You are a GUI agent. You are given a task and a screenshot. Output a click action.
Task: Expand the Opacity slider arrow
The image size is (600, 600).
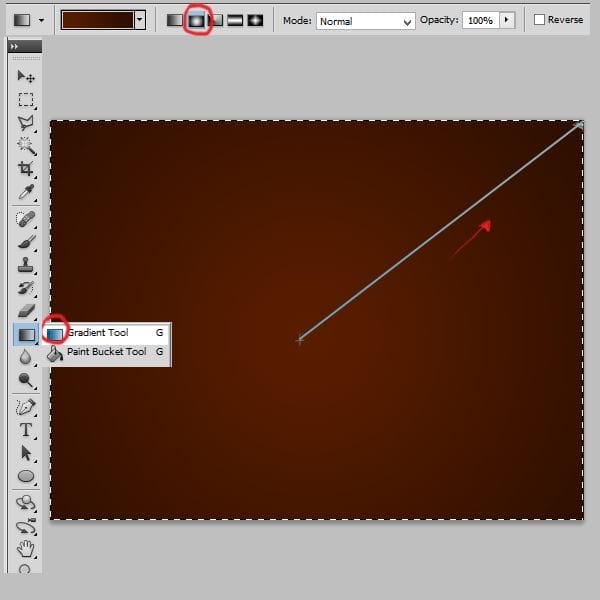pos(506,20)
